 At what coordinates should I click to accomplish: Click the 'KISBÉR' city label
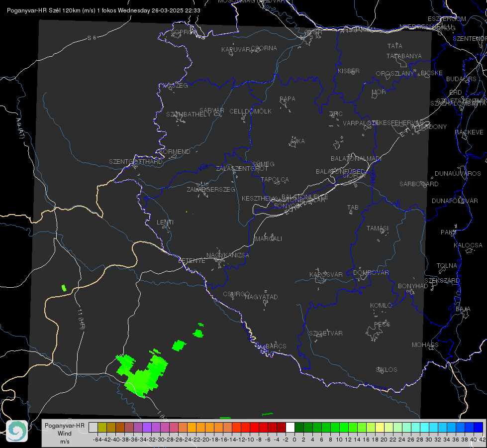(349, 71)
